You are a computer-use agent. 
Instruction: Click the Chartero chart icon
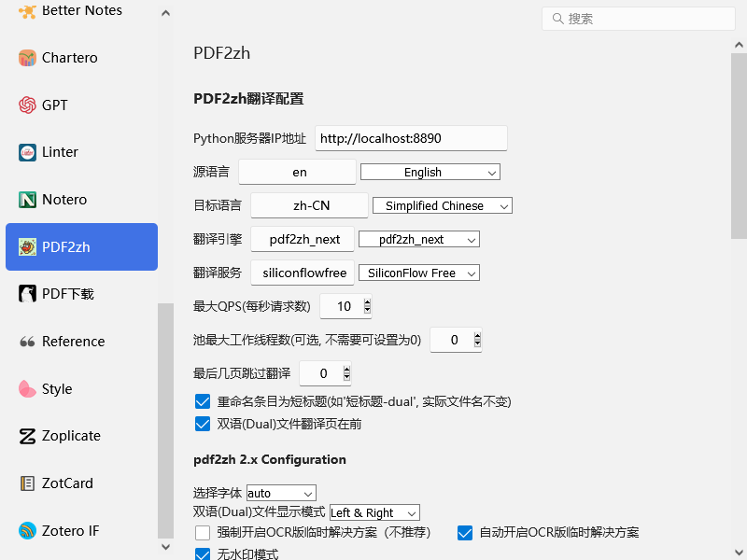point(27,58)
